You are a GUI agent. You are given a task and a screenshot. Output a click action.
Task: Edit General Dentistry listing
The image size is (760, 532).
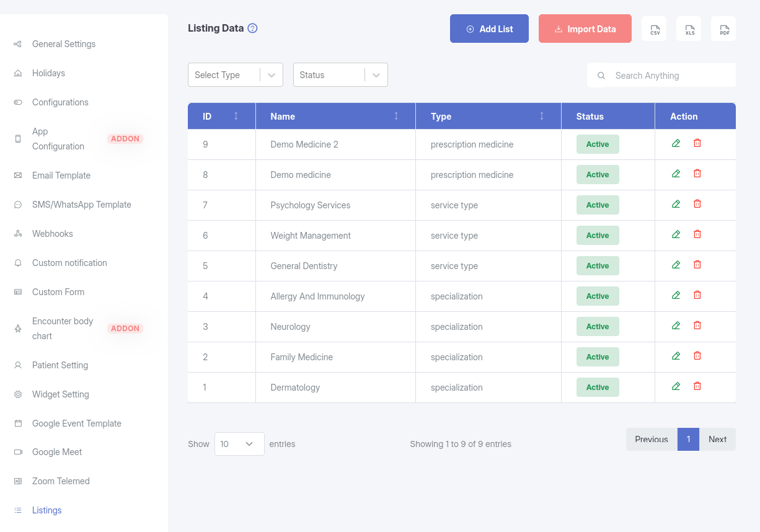[x=676, y=265]
